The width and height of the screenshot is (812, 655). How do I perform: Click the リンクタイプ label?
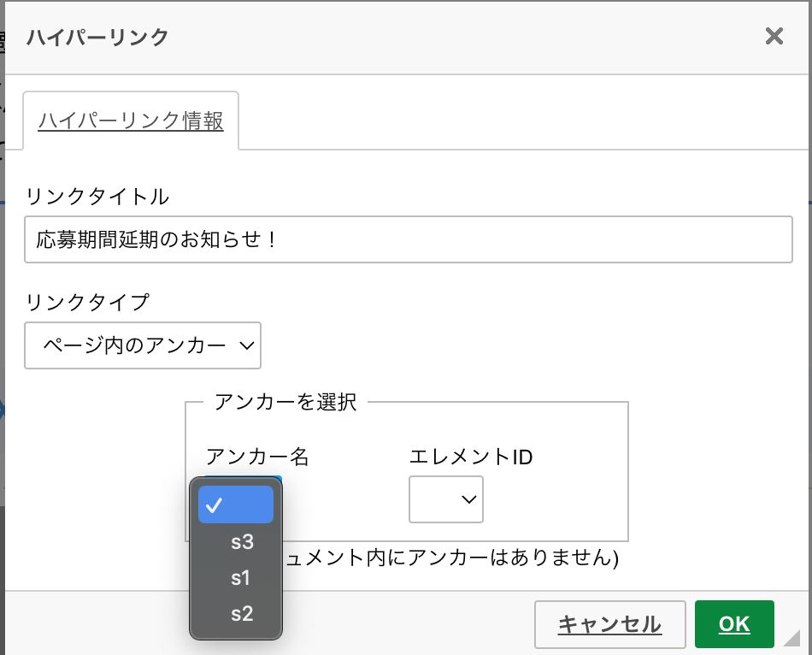point(87,302)
